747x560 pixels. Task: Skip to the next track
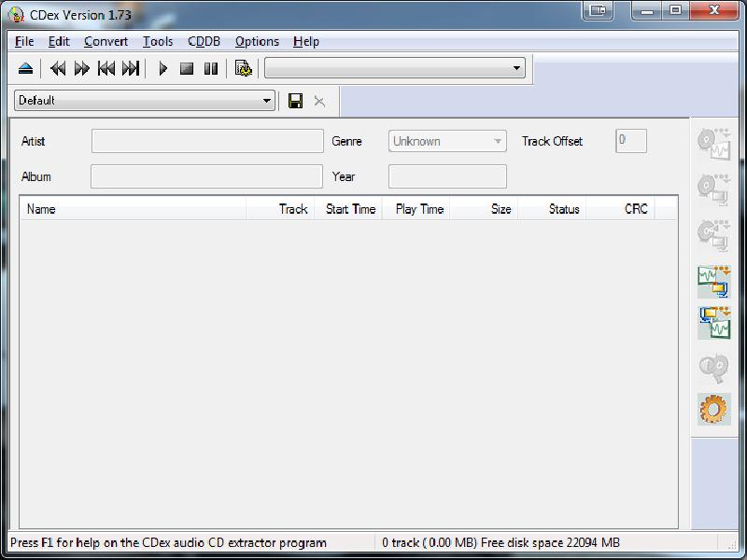pos(131,68)
